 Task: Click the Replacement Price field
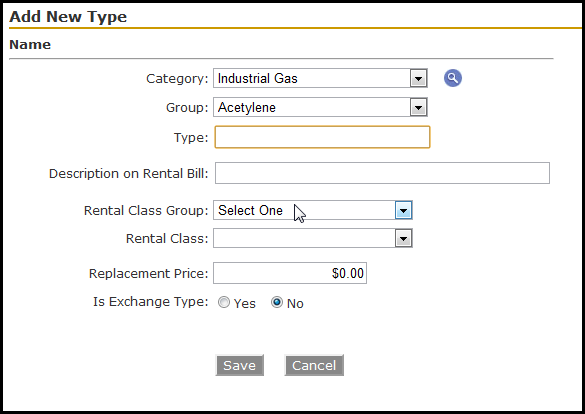[x=290, y=273]
